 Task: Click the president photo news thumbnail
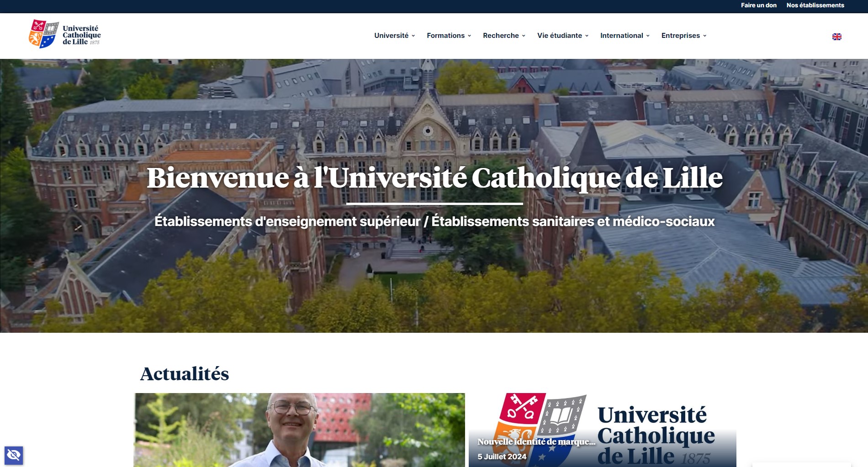pos(300,429)
